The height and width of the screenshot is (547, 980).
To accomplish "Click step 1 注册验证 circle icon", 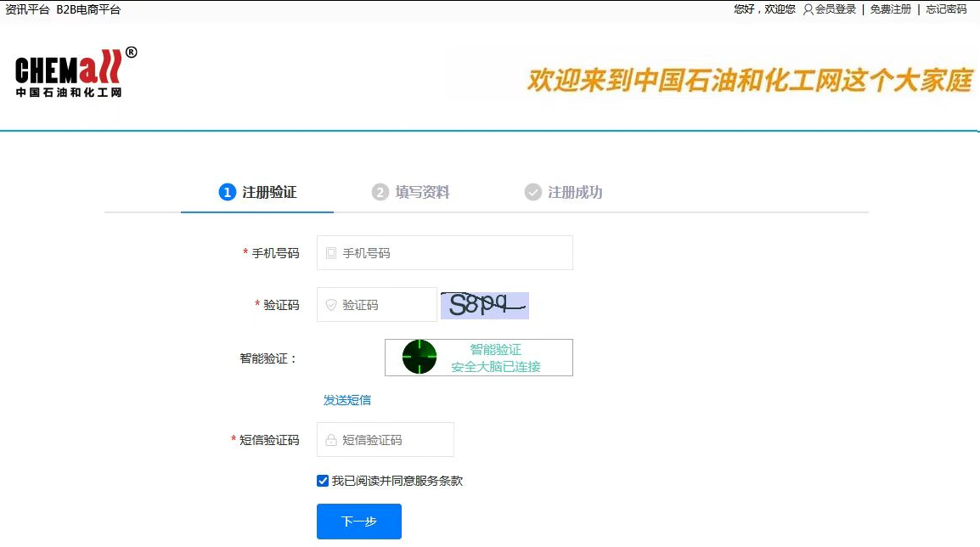I will [x=226, y=191].
